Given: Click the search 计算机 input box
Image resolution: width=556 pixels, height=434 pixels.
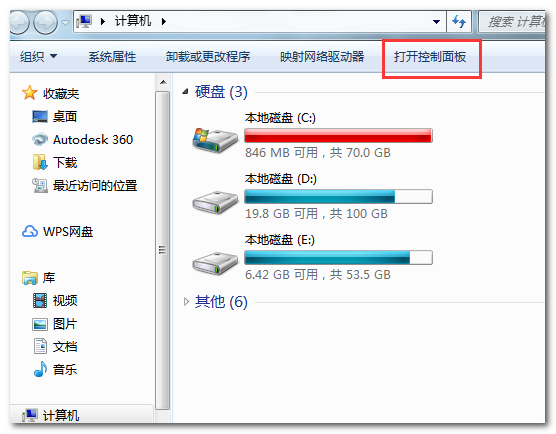Looking at the screenshot, I should coord(512,22).
